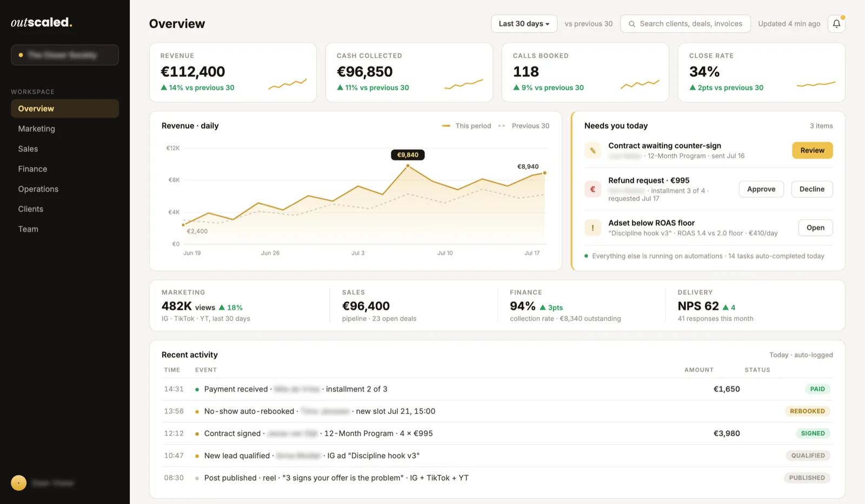Screen dimensions: 865x504
Task: Open the Sales section
Action: click(65, 149)
